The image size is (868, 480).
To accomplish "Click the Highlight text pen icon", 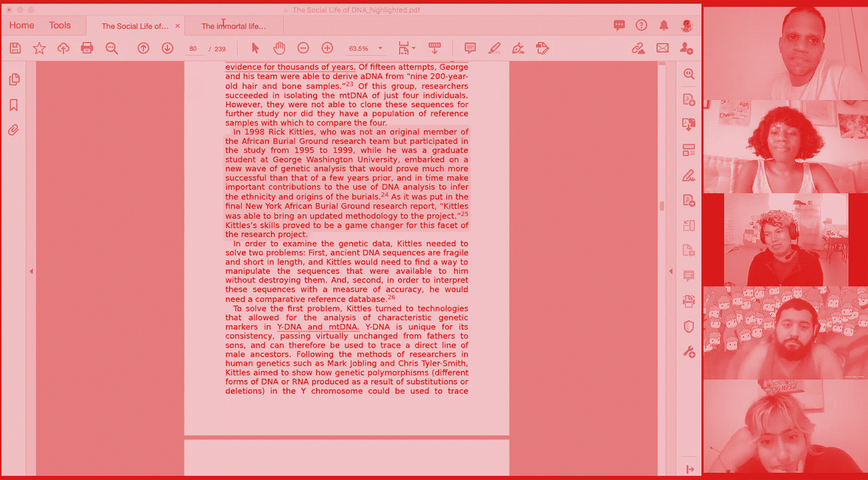I will 494,48.
